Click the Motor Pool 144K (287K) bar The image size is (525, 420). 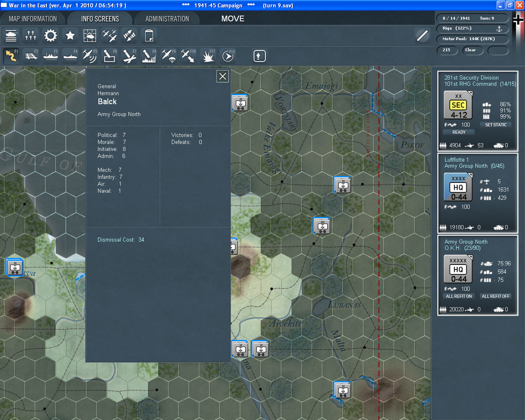point(472,39)
